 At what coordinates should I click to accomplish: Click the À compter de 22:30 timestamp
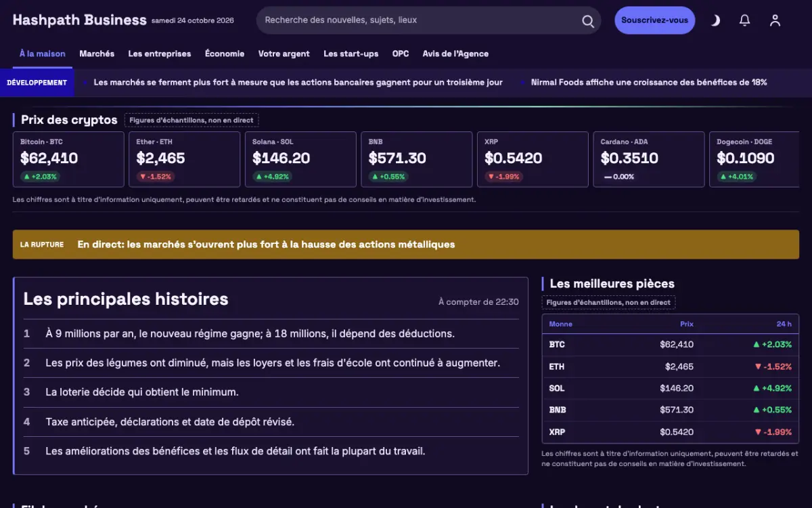coord(478,302)
